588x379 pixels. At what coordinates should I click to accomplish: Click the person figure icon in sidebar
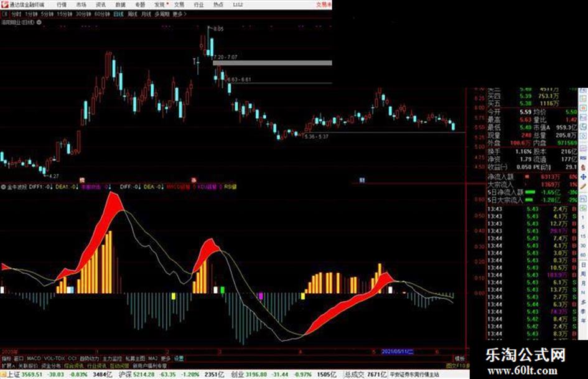[x=583, y=167]
